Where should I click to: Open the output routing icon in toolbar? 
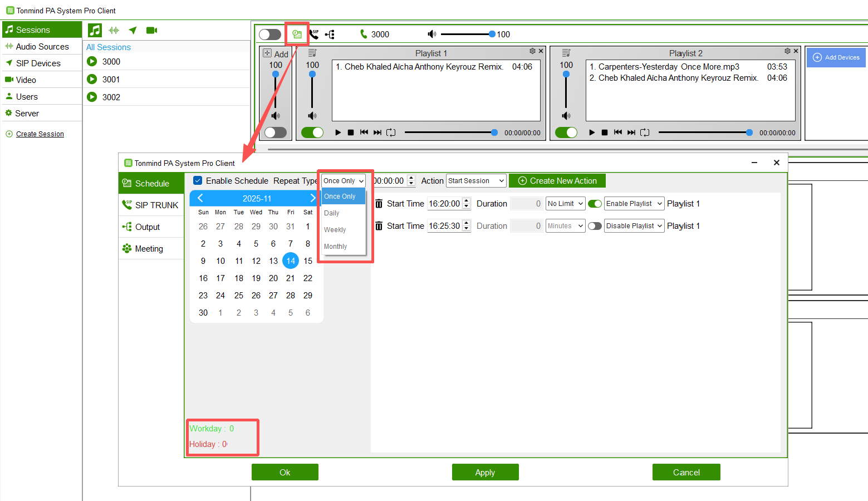coord(330,35)
